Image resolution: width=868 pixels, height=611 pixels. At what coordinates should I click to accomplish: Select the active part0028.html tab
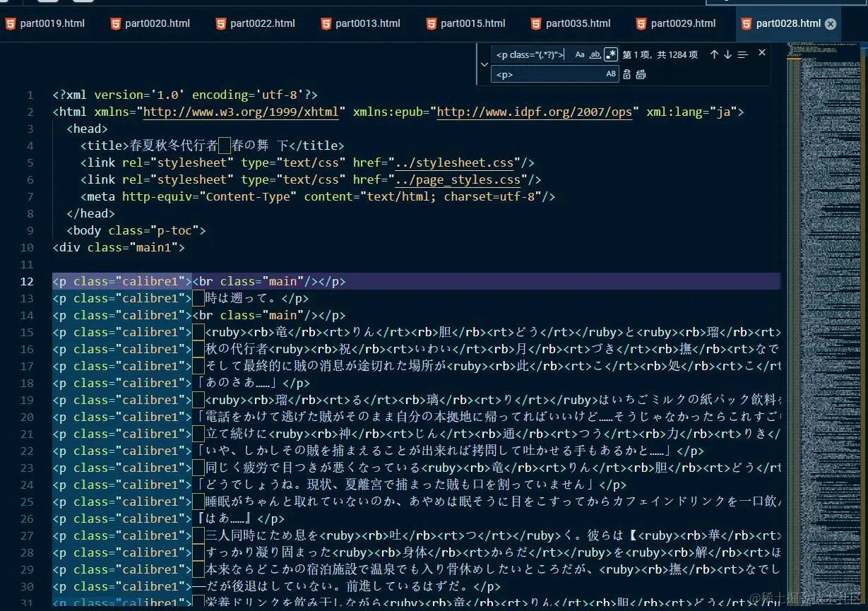[x=788, y=23]
